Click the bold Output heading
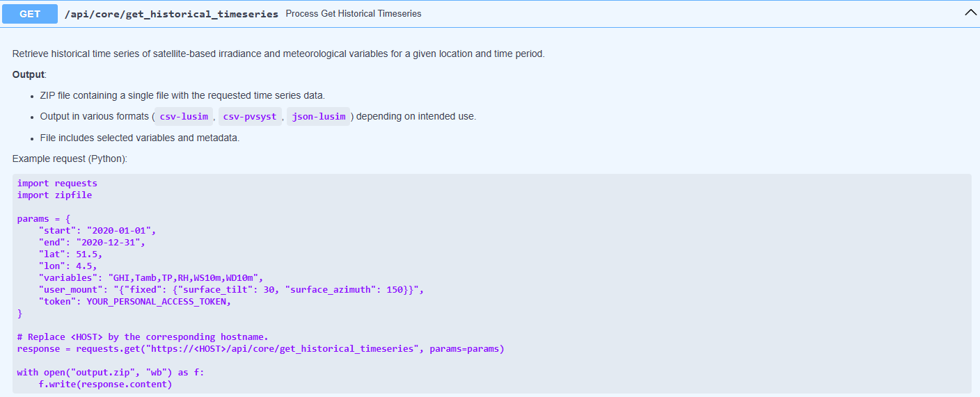980x397 pixels. 28,74
